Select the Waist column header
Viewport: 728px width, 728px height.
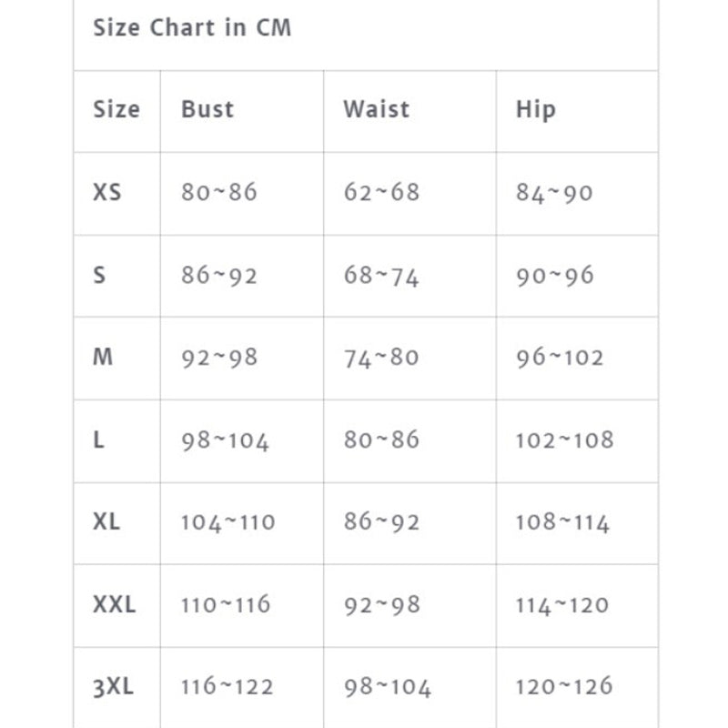376,110
